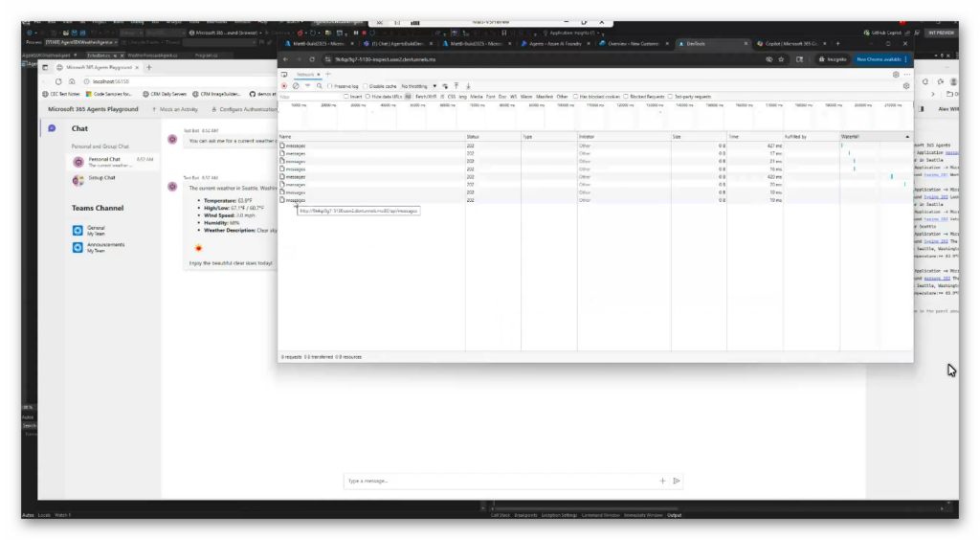Viewport: 980px width, 540px height.
Task: Click the home icon in Playground browser
Action: 72,82
